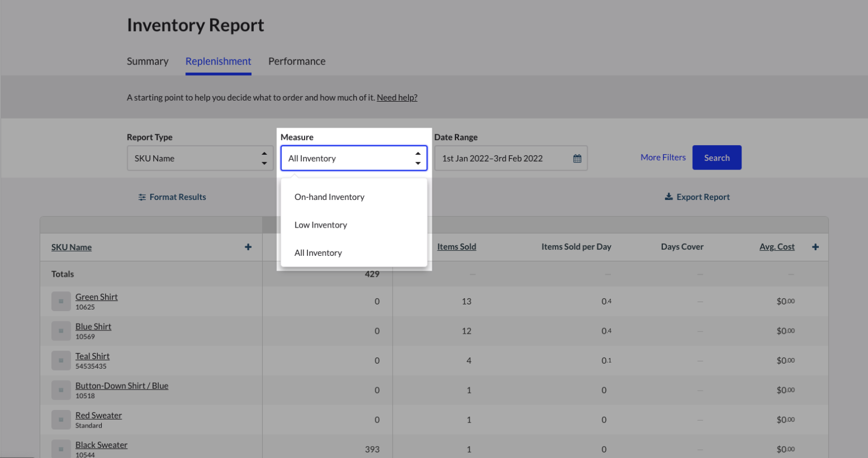This screenshot has height=458, width=868.
Task: Select the checkbox square next to Red Sweater
Action: click(x=61, y=420)
